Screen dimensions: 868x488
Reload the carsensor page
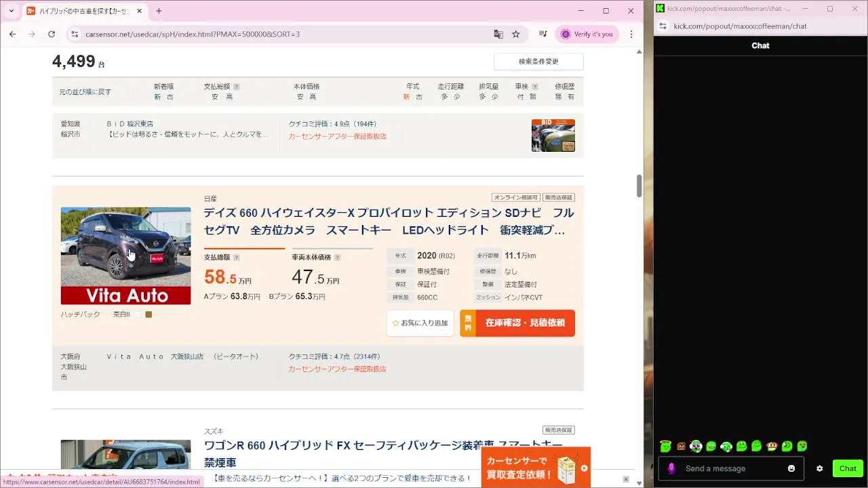click(52, 34)
